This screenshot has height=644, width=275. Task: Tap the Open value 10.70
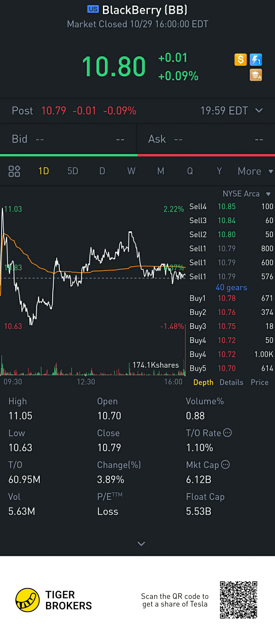(x=109, y=416)
